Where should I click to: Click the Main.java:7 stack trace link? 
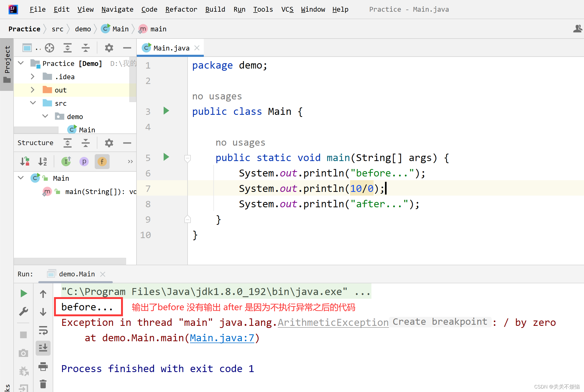click(x=222, y=338)
